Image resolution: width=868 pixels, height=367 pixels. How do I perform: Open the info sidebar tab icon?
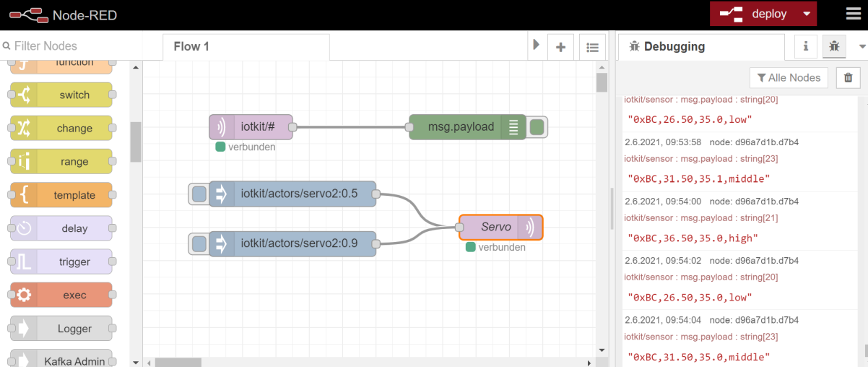[806, 46]
